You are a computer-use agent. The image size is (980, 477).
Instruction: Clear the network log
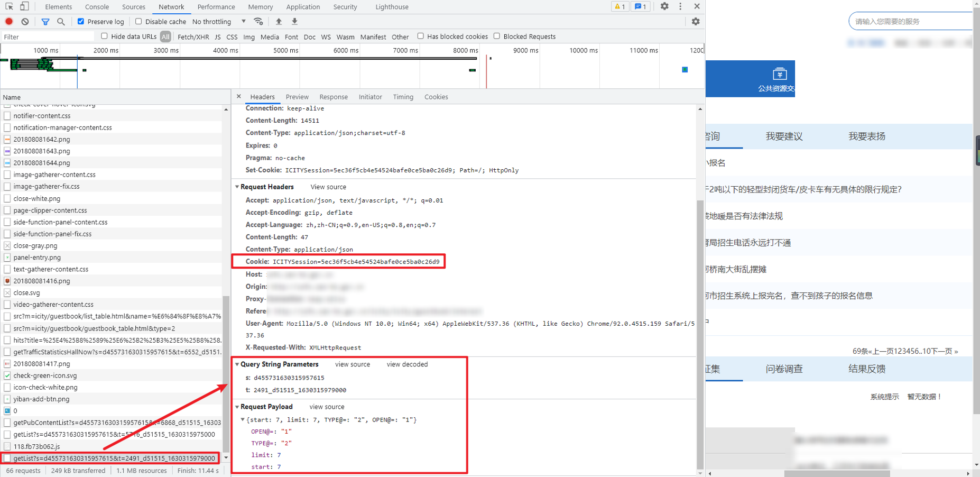[x=25, y=22]
